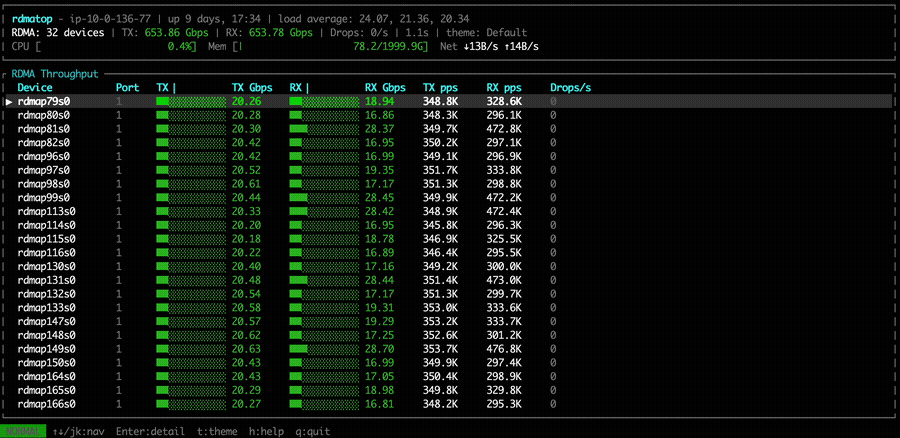900x438 pixels.
Task: Click the total TX 653.86 Gbps value
Action: point(177,33)
